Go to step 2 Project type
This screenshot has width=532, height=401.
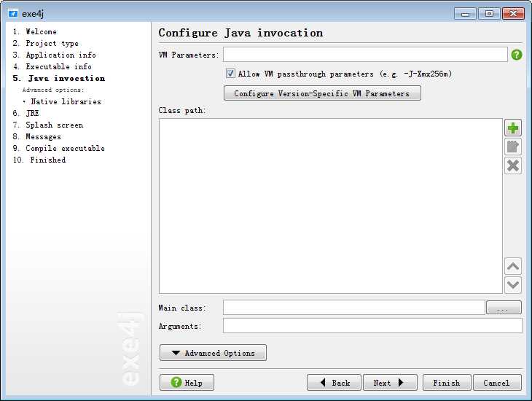click(x=45, y=44)
